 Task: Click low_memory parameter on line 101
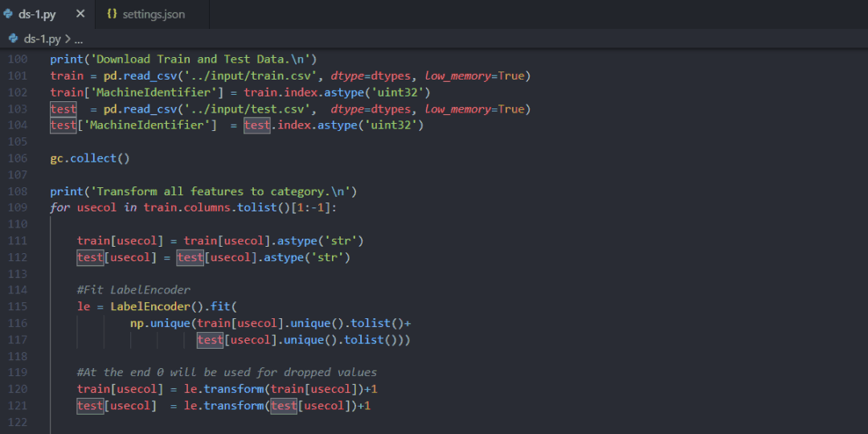(458, 76)
